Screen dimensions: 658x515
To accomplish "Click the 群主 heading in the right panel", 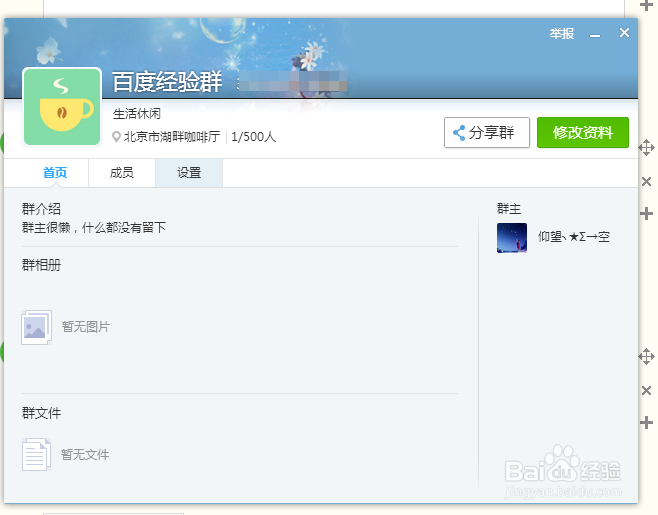I will click(x=509, y=209).
